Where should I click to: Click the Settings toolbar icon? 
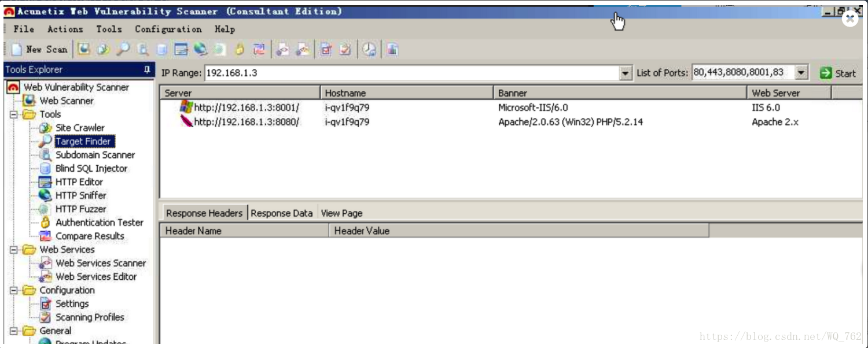coord(326,50)
